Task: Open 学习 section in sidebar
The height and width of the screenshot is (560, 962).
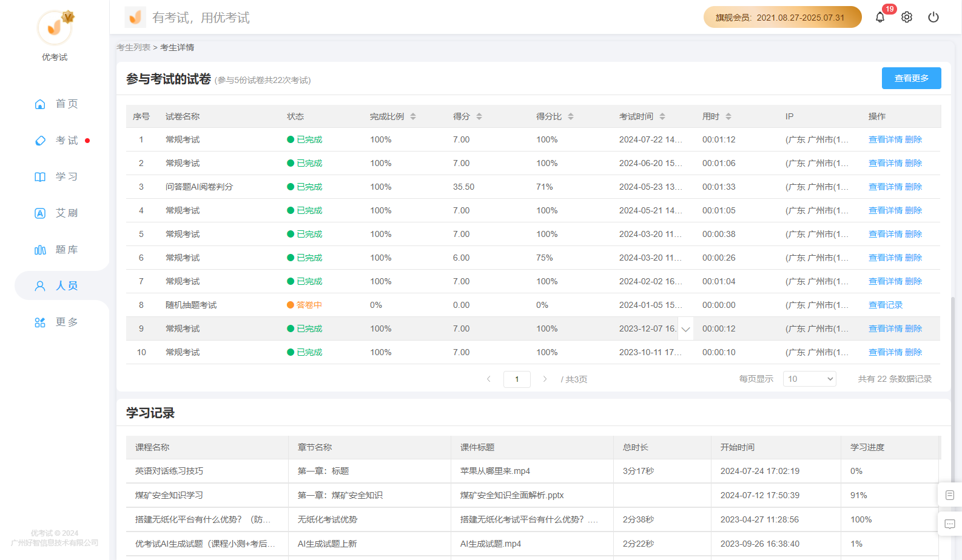Action: click(56, 176)
